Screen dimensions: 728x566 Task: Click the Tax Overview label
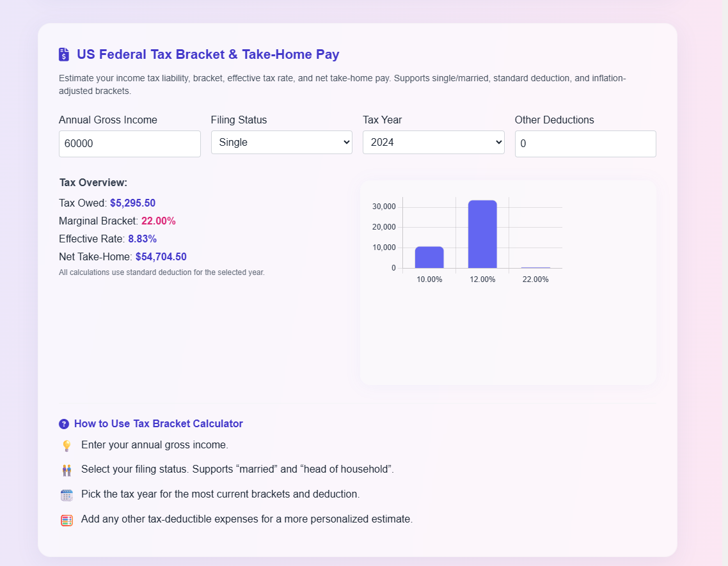tap(93, 183)
